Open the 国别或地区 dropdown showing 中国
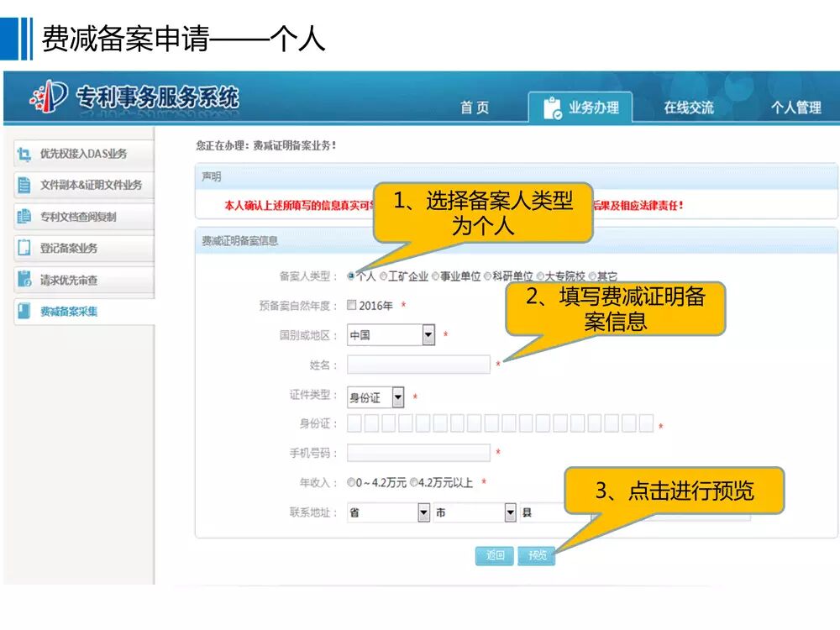840x630 pixels. tap(391, 335)
